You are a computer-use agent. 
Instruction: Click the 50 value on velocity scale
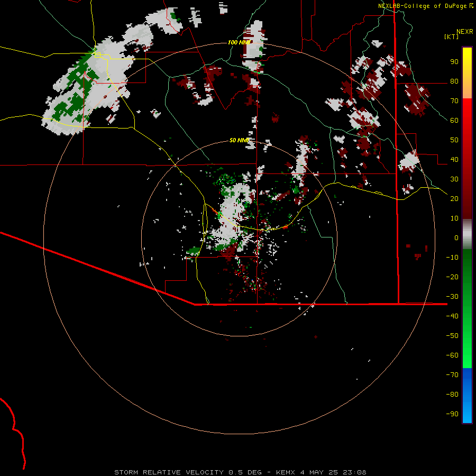[x=454, y=140]
